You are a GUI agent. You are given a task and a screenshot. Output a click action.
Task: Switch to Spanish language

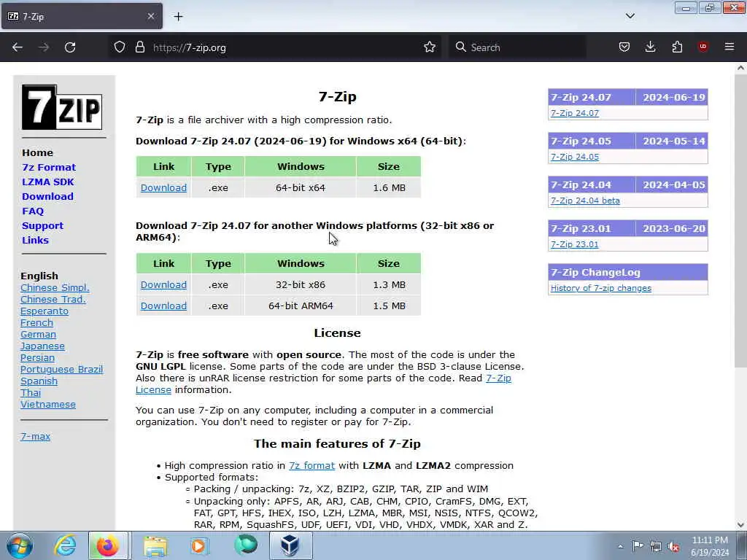point(39,381)
